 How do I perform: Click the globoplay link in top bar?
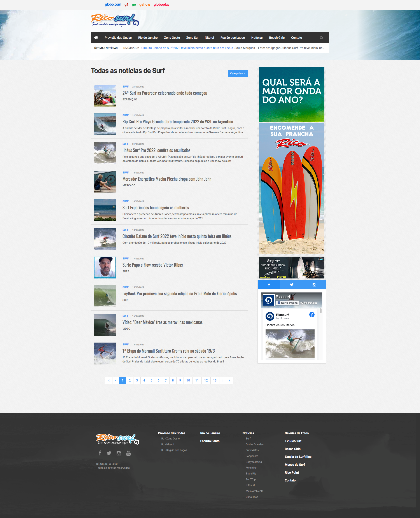161,4
